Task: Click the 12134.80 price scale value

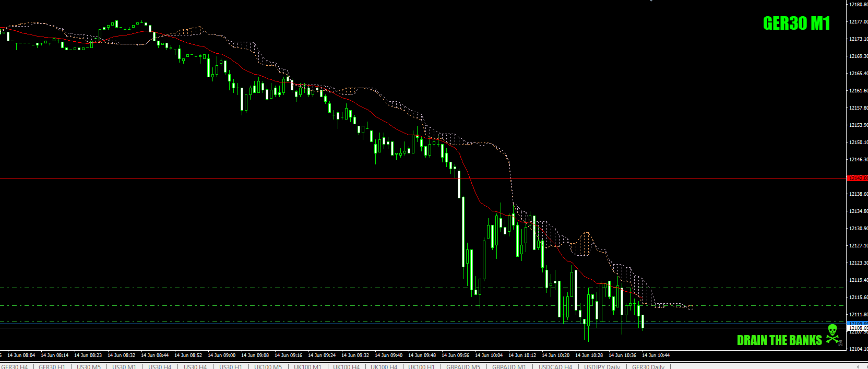Action: click(x=859, y=211)
